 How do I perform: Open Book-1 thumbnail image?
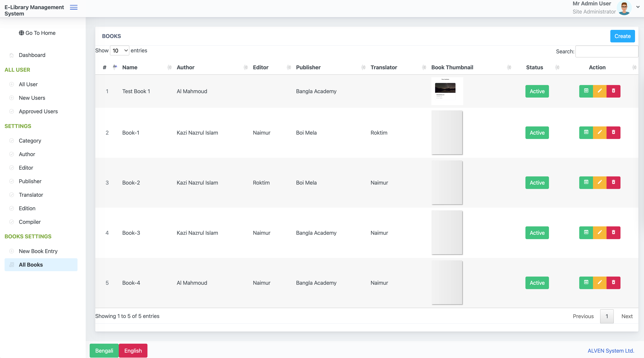[x=447, y=133]
